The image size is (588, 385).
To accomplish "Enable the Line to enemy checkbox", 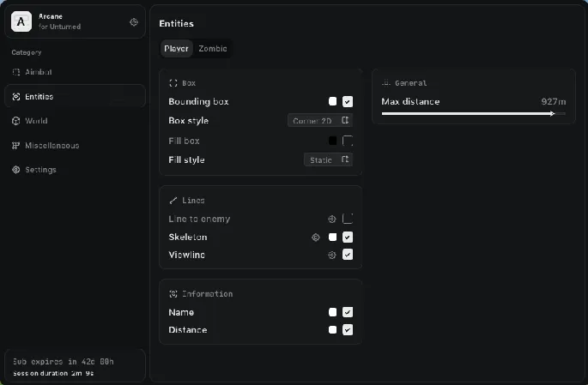I will click(x=348, y=220).
